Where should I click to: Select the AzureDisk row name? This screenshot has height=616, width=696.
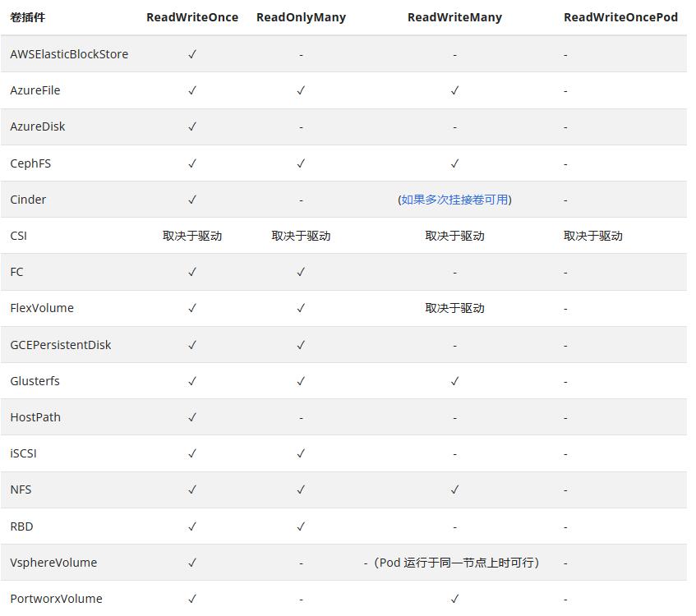tap(38, 127)
